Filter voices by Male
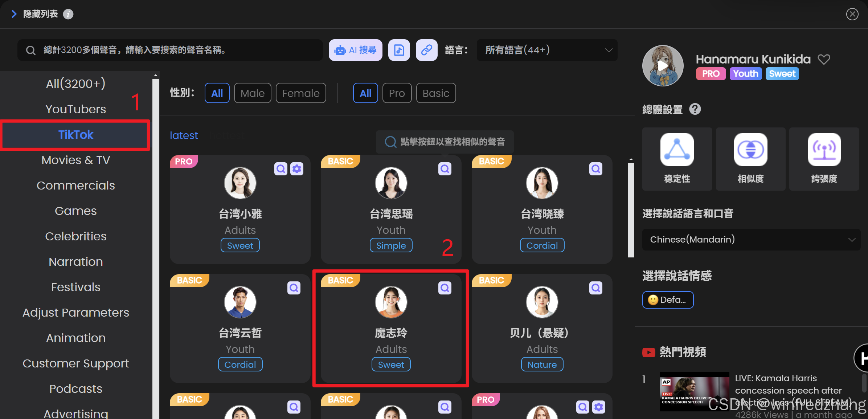The height and width of the screenshot is (419, 868). 253,93
